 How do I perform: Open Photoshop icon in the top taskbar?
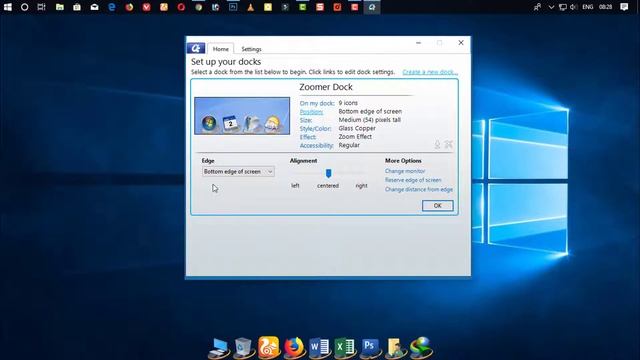[x=233, y=7]
